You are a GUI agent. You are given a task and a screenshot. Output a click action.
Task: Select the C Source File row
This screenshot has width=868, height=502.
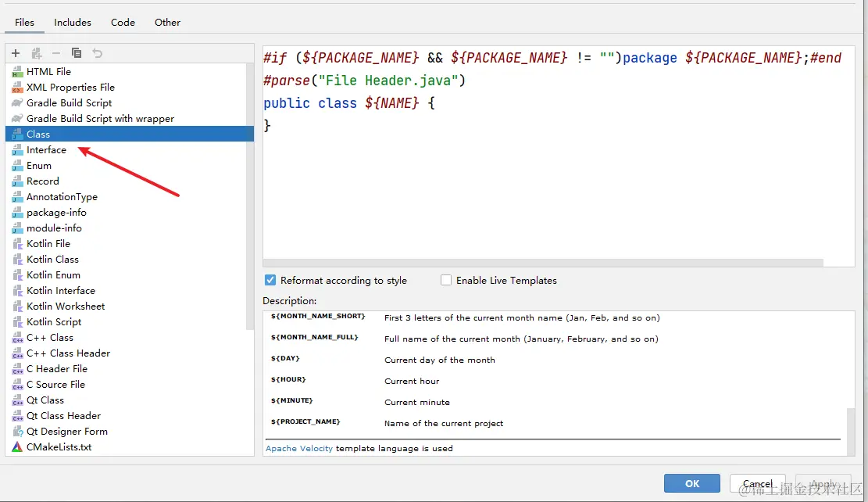tap(129, 384)
